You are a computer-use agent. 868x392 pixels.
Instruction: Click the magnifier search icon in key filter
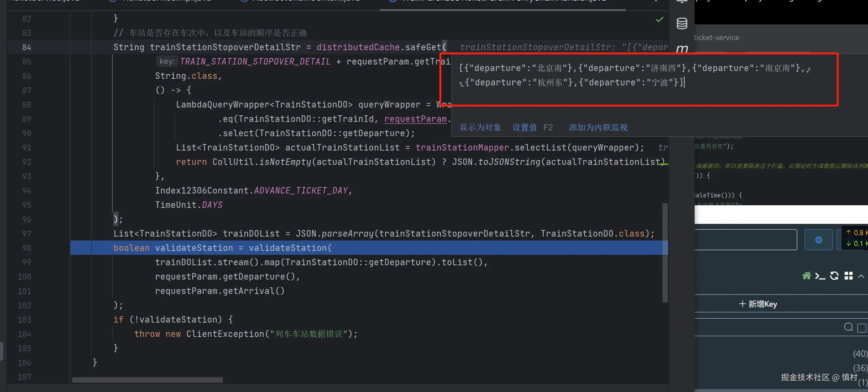848,327
